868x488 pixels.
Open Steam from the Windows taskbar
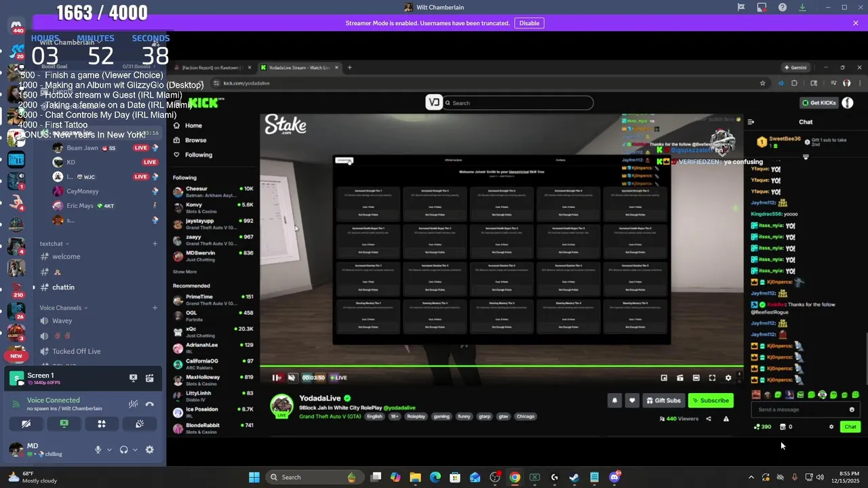(x=574, y=477)
